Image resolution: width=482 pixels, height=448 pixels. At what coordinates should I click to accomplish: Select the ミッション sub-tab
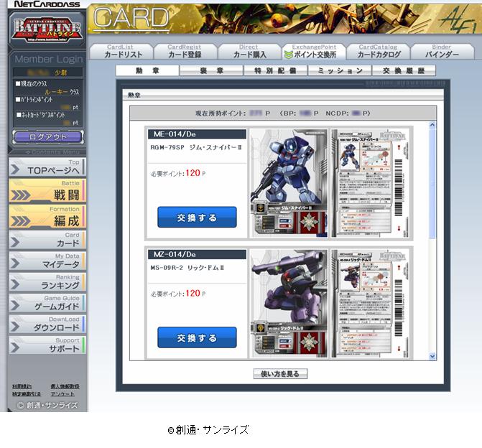click(x=339, y=71)
